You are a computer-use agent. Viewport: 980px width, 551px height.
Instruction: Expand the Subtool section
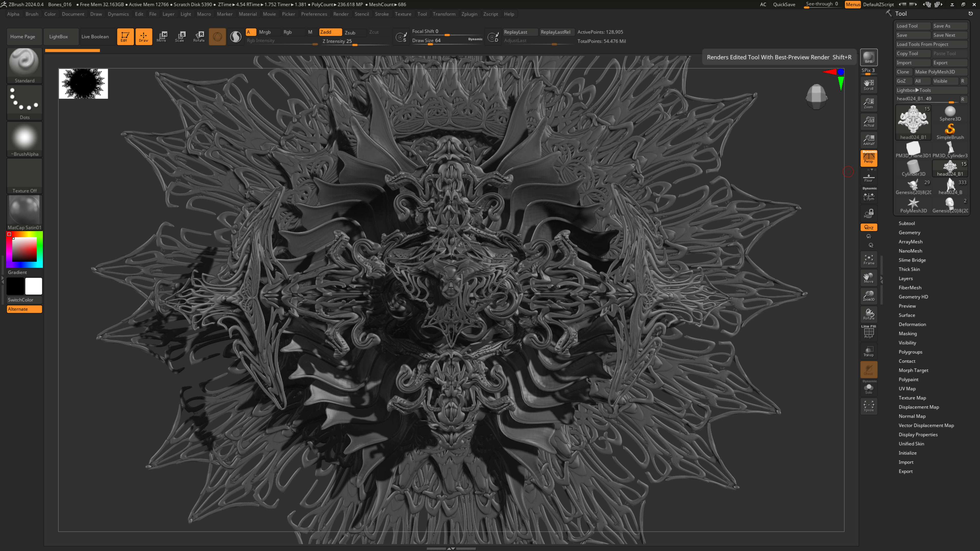coord(906,223)
